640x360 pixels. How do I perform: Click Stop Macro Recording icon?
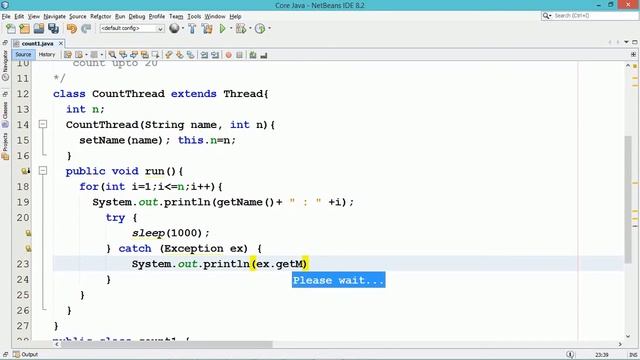pyautogui.click(x=239, y=55)
